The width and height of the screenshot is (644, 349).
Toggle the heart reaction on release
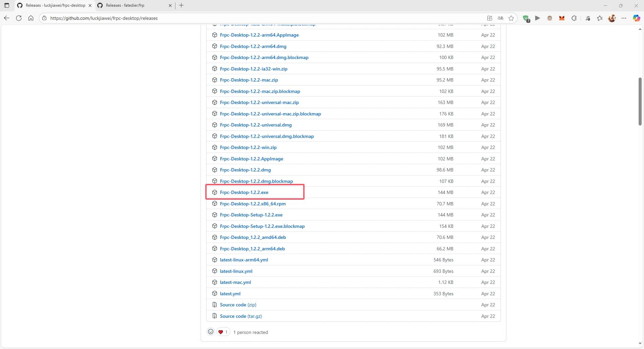[223, 332]
